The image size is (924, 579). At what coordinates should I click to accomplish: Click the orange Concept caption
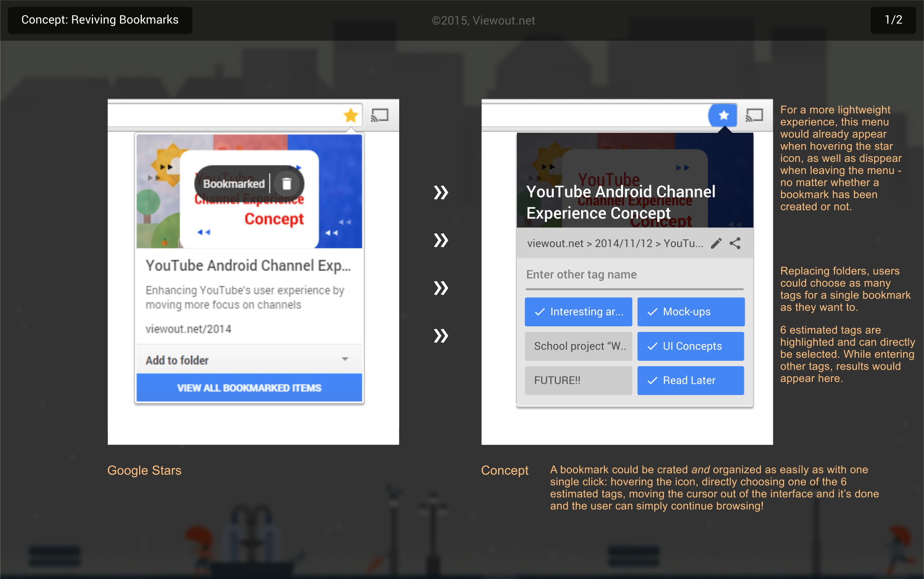504,470
